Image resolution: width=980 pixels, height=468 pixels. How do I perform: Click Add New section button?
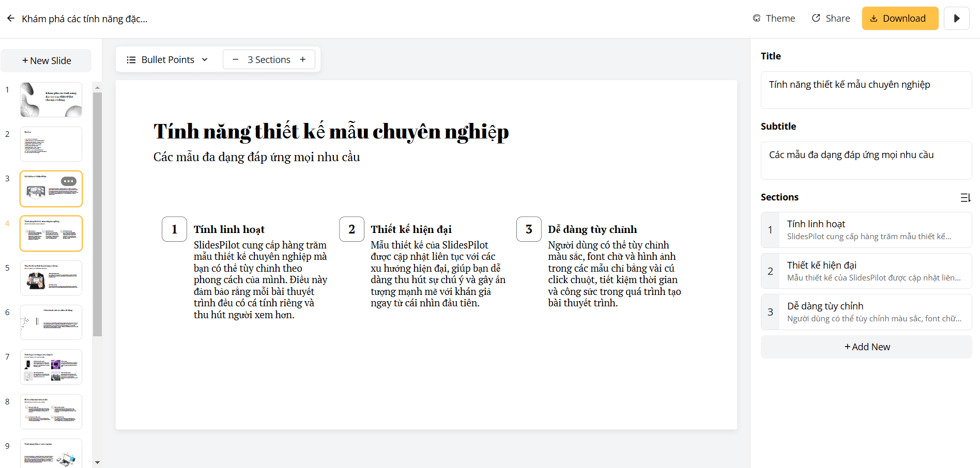point(866,347)
